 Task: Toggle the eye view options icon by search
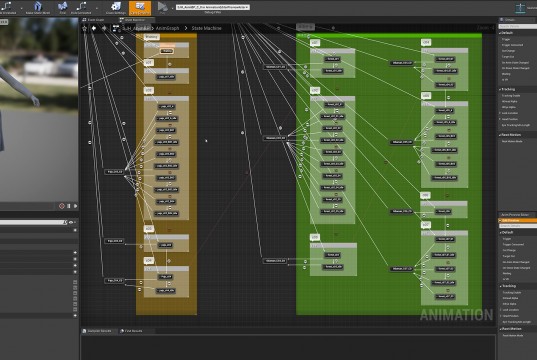[x=71, y=222]
